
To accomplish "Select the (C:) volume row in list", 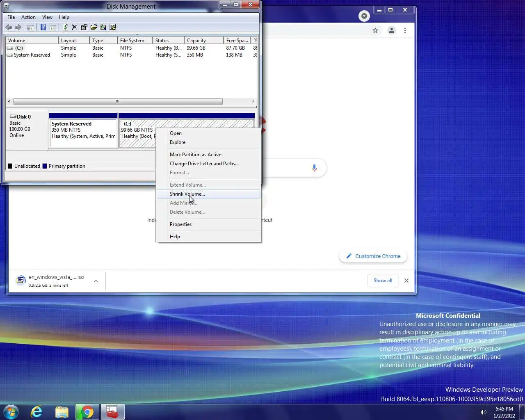I will tap(131, 48).
